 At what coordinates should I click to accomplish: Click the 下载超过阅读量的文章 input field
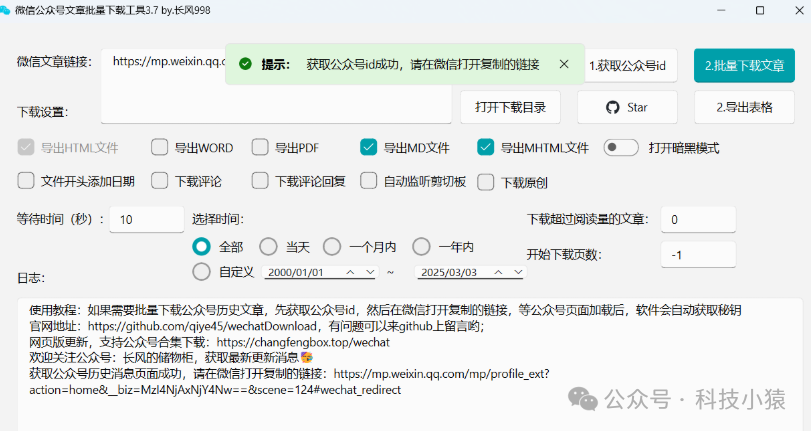698,219
